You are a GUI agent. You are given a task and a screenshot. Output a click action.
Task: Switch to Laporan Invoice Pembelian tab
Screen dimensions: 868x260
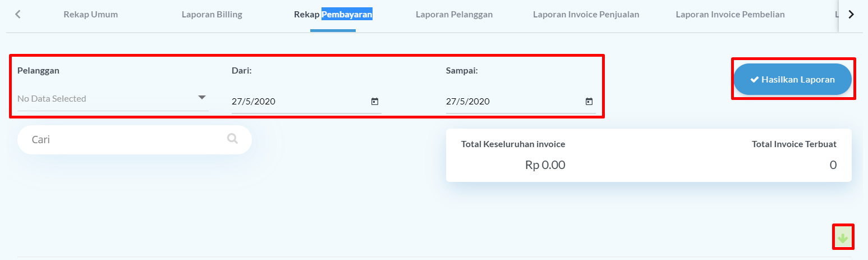(730, 15)
